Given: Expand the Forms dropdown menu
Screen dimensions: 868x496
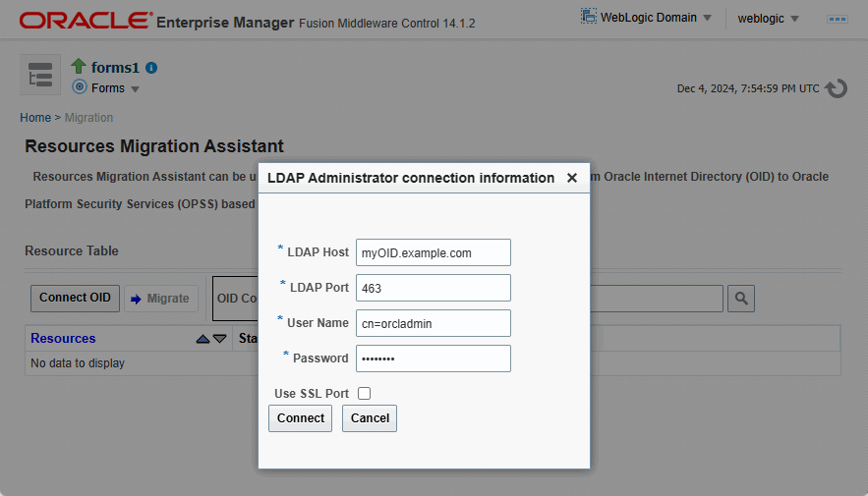Looking at the screenshot, I should pos(135,89).
